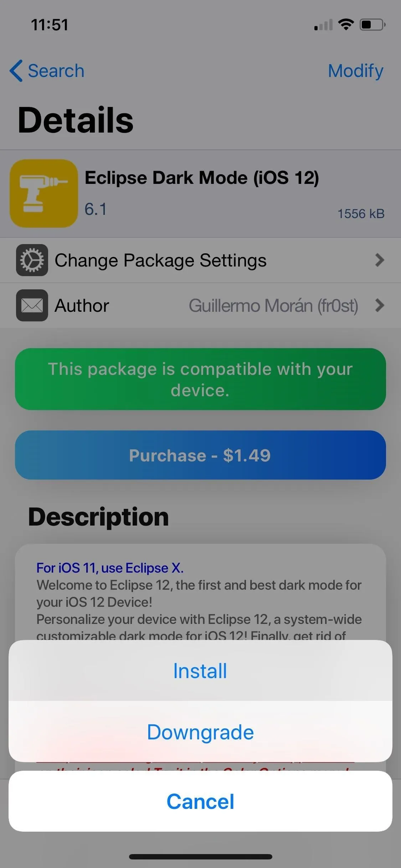Choose Downgrade in the action sheet
Image resolution: width=401 pixels, height=868 pixels.
[200, 732]
